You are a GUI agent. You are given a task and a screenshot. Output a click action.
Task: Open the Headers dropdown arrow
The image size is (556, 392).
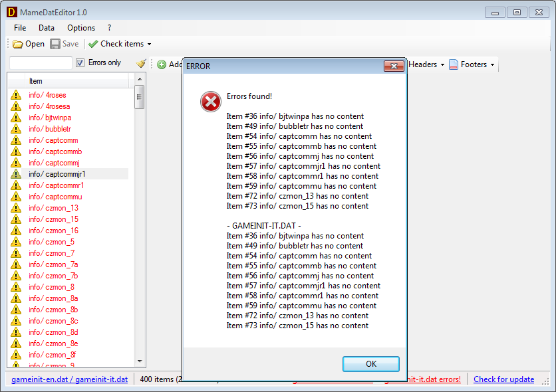442,65
